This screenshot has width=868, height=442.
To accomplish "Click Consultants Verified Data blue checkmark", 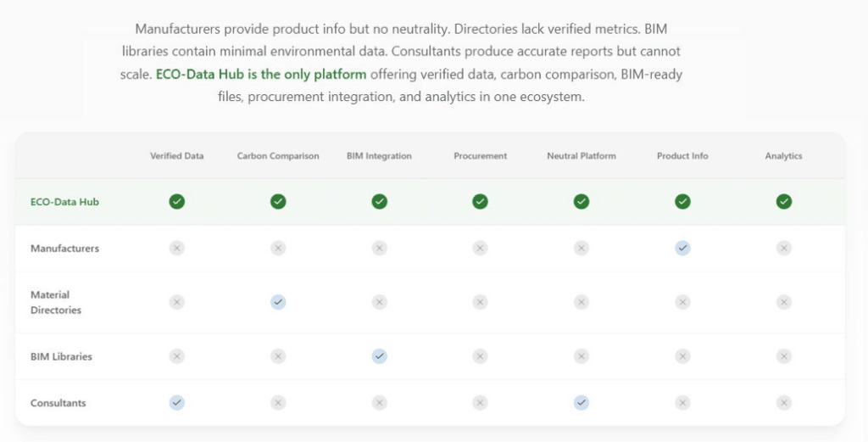I will [176, 403].
